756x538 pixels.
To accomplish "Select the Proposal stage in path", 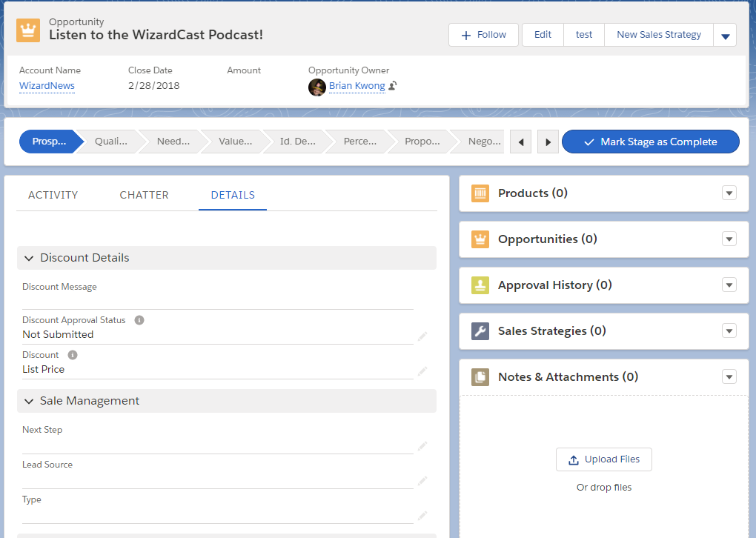I will point(422,142).
